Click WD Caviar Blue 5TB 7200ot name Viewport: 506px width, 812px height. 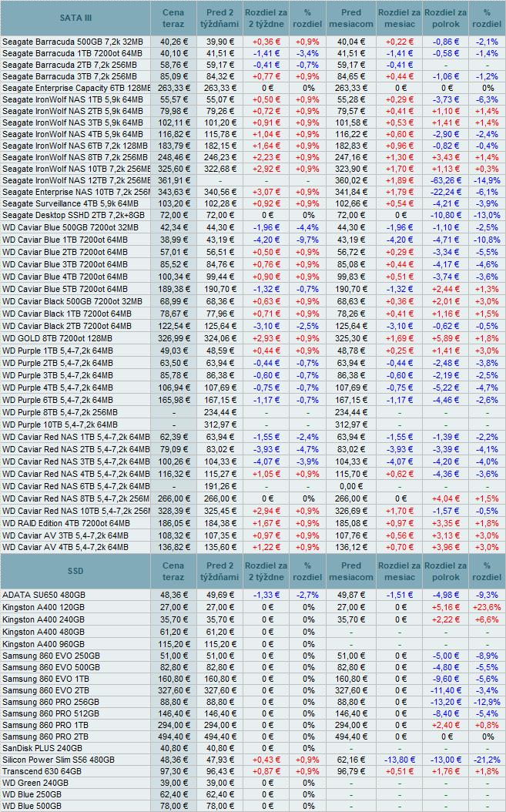[x=65, y=289]
